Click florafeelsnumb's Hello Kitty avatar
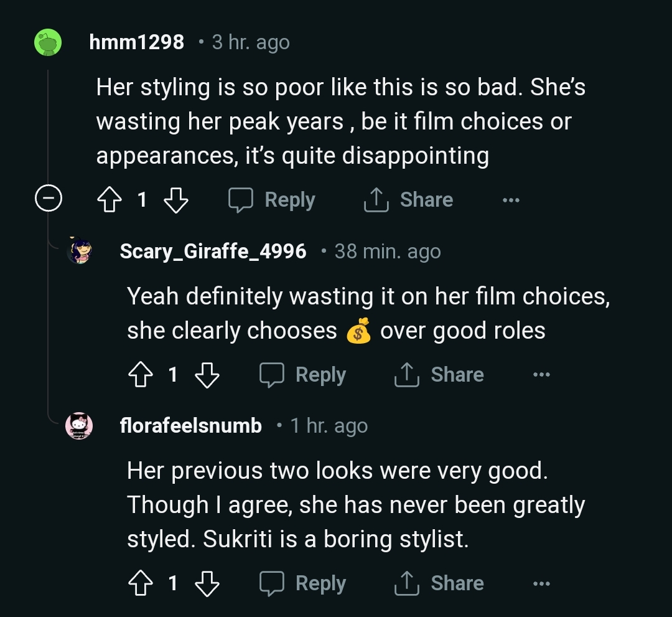 (80, 426)
